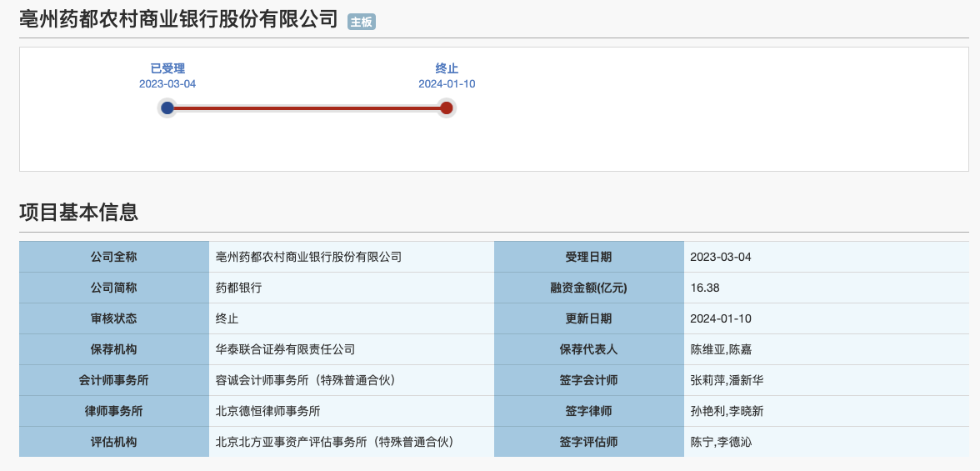The height and width of the screenshot is (471, 980).
Task: Click the 项目基本信息 section heading
Action: coord(78,213)
